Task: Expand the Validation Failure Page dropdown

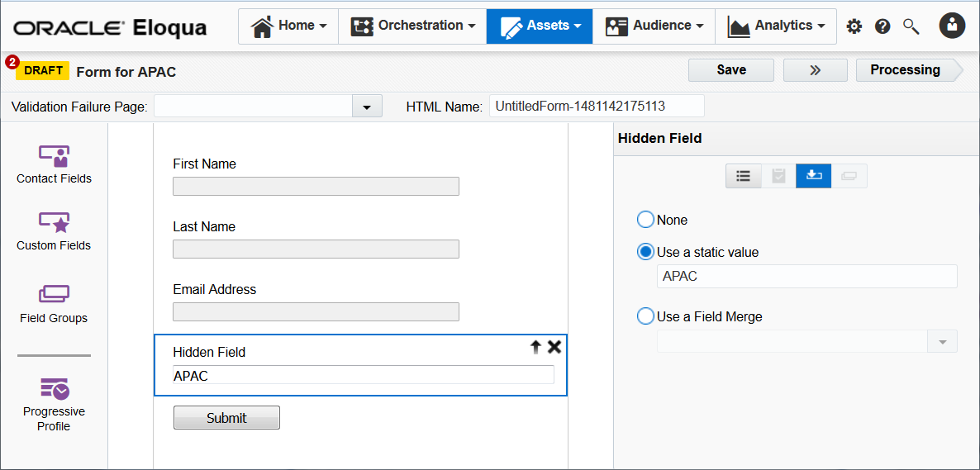Action: pos(367,107)
